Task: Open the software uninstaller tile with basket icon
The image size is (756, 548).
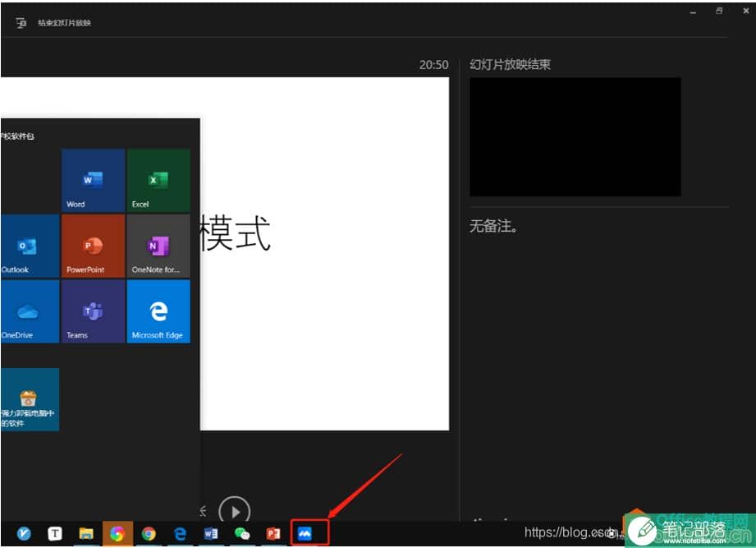Action: (x=30, y=399)
